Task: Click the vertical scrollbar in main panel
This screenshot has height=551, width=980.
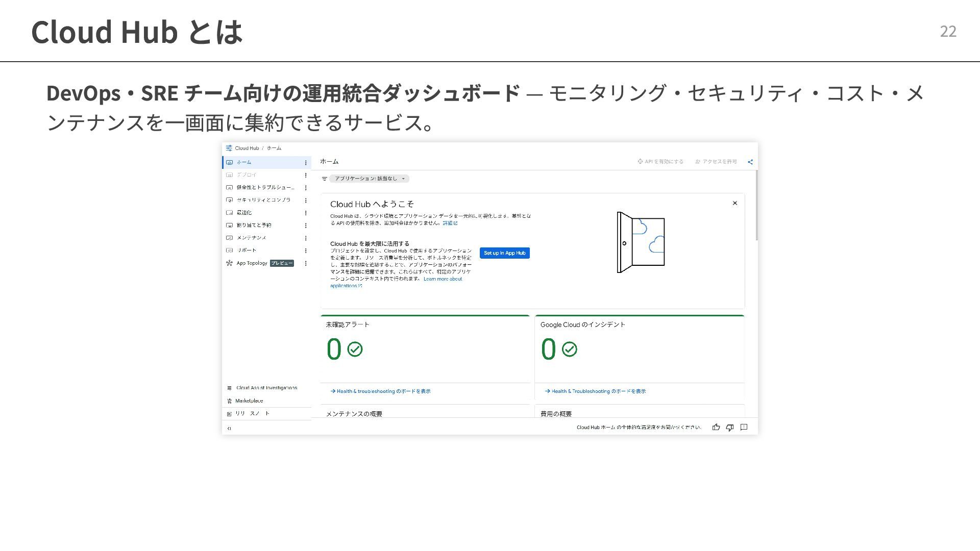Action: pos(756,206)
